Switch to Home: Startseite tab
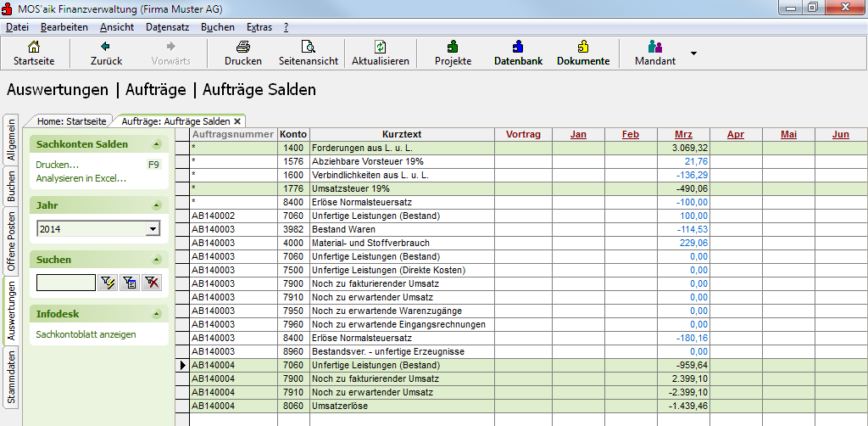Viewport: 868px width, 426px height. click(x=70, y=121)
